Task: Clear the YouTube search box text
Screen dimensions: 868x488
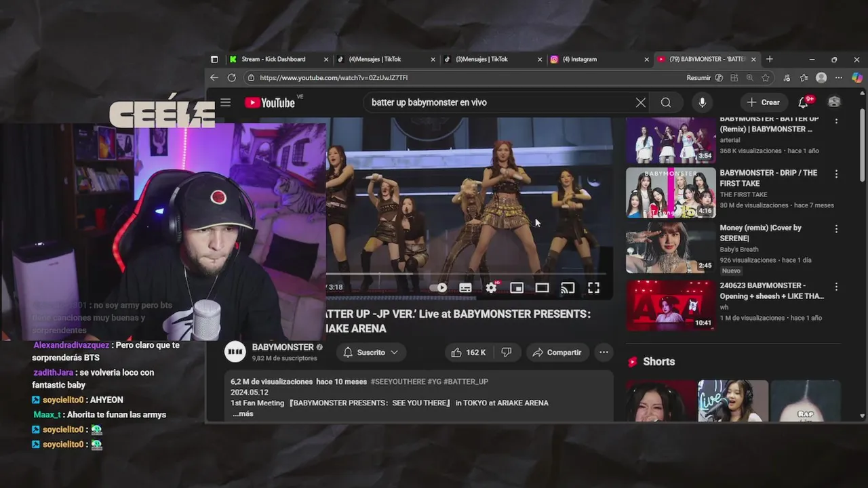Action: (640, 102)
